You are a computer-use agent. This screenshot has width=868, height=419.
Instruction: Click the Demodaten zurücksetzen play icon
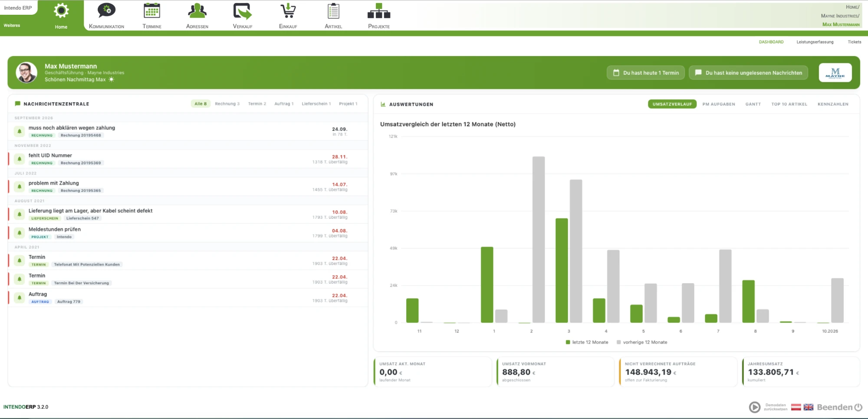coord(755,407)
